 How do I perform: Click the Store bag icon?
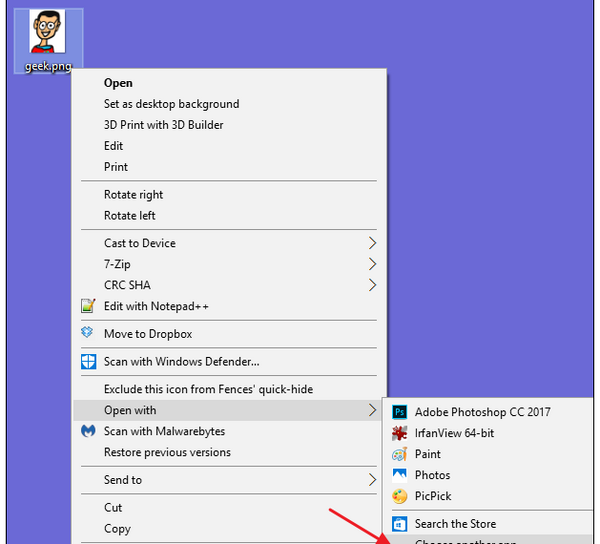click(399, 524)
